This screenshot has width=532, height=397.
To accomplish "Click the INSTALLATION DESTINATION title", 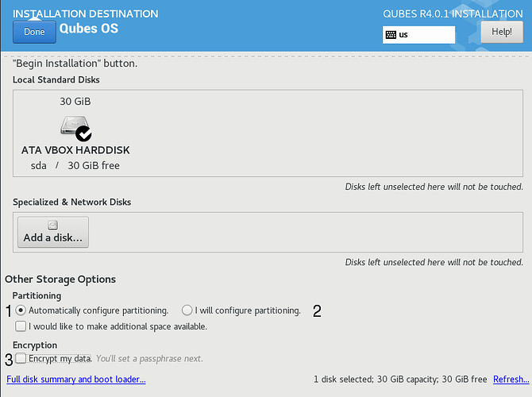I will tap(86, 14).
